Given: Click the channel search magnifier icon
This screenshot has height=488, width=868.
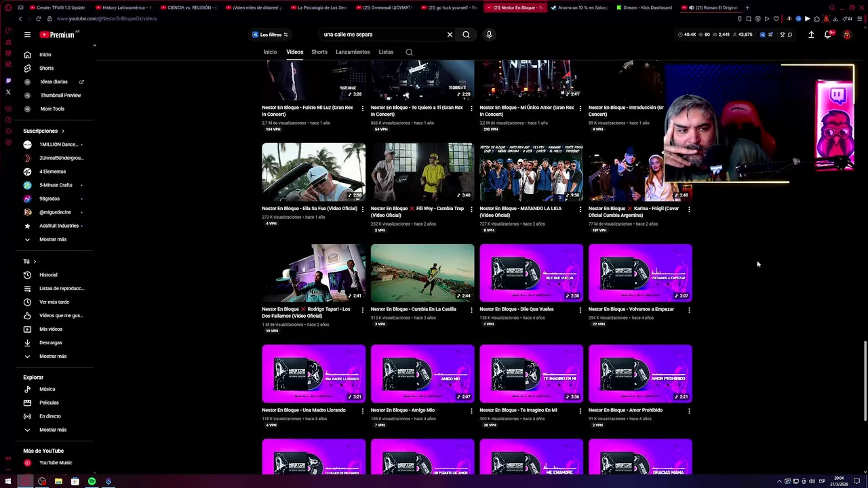Looking at the screenshot, I should [409, 52].
